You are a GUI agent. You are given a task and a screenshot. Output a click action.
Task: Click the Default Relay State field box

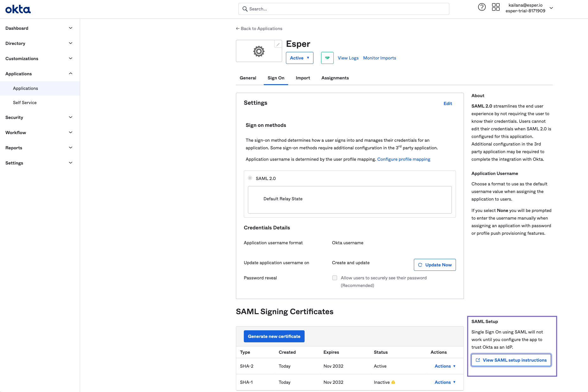[350, 200]
